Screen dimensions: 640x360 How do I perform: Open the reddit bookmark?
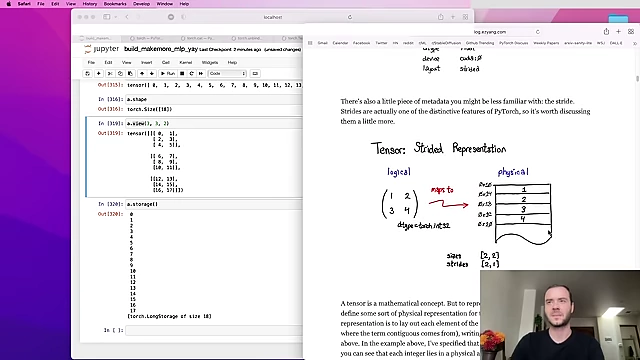point(408,43)
